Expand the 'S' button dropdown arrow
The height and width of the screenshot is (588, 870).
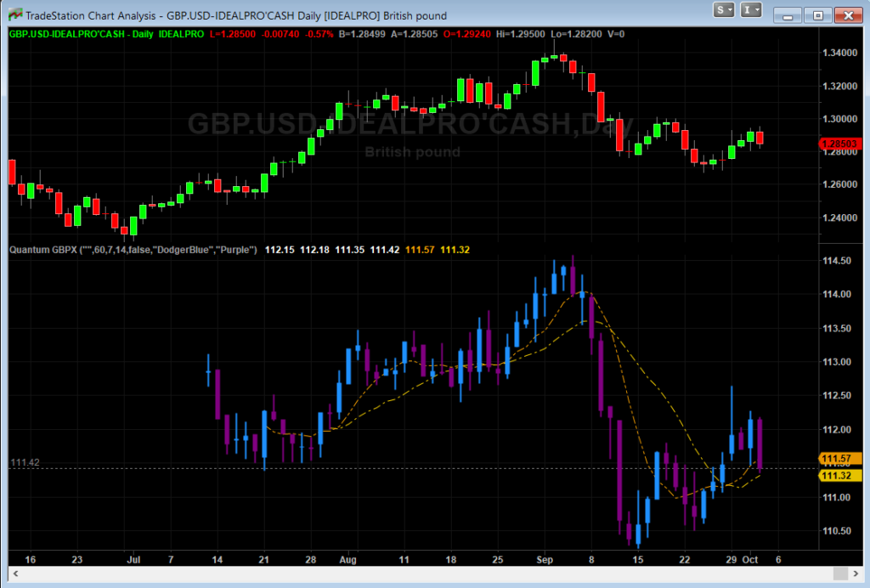tap(731, 9)
